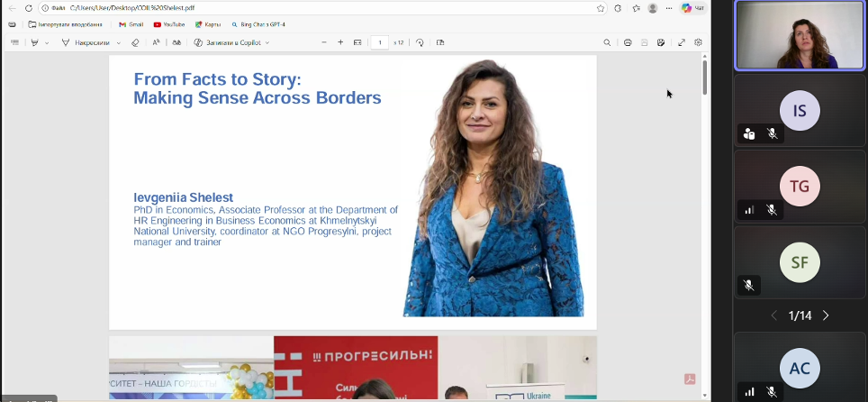Open PDF viewer settings gear

pos(698,42)
